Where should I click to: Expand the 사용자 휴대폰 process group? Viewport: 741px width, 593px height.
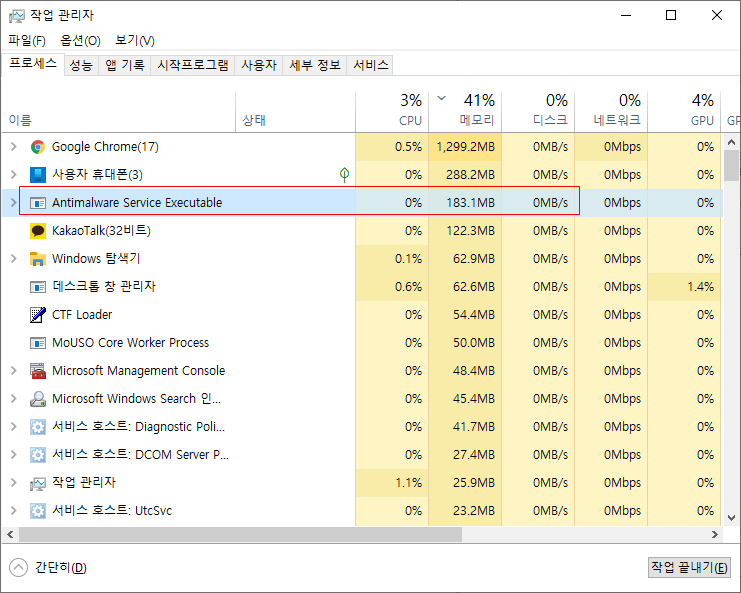pos(14,175)
